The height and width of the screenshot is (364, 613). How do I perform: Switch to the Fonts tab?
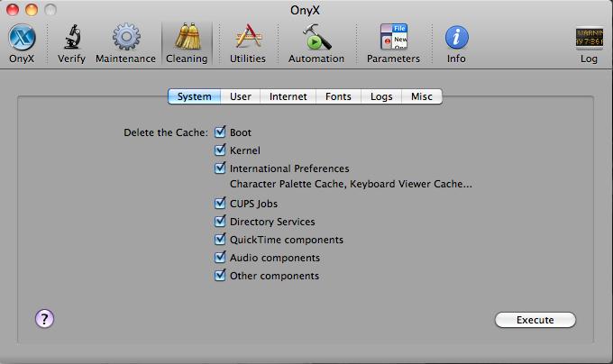click(338, 96)
